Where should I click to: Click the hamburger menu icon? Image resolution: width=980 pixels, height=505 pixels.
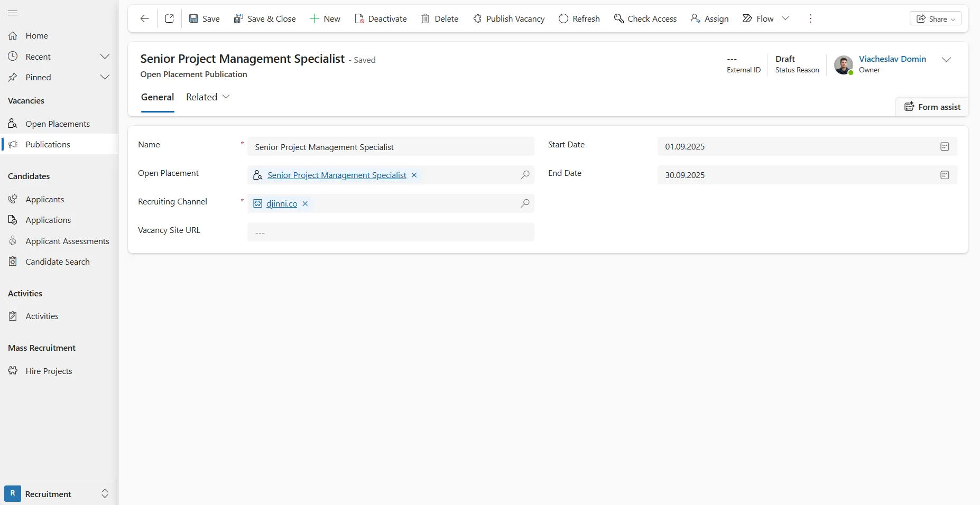(x=13, y=13)
